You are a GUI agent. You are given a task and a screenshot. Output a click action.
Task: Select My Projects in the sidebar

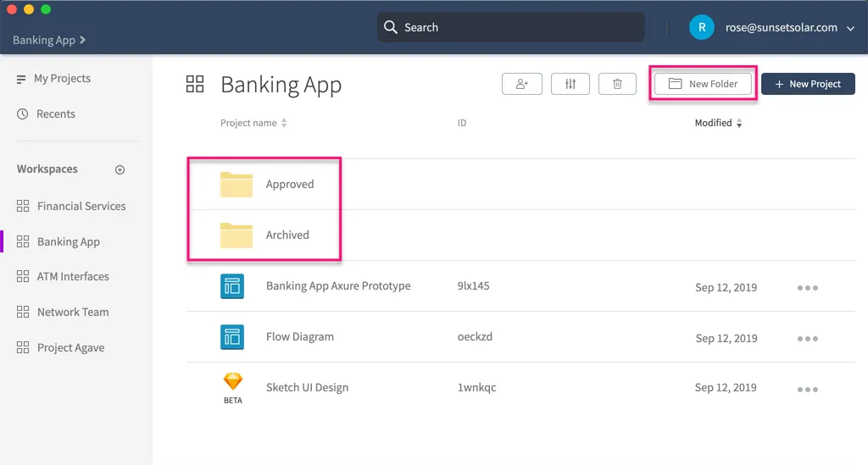click(62, 79)
